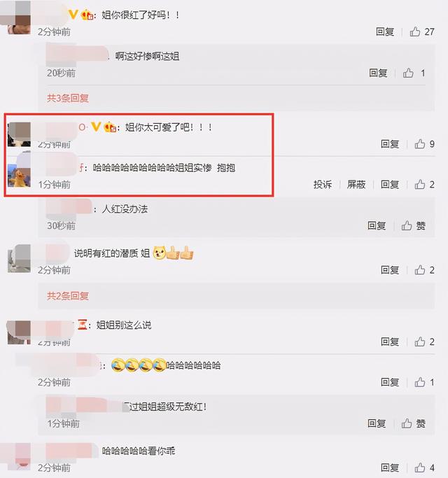The width and height of the screenshot is (448, 478).
Task: Click the yellow V verified badge of first commenter
Action: 73,14
